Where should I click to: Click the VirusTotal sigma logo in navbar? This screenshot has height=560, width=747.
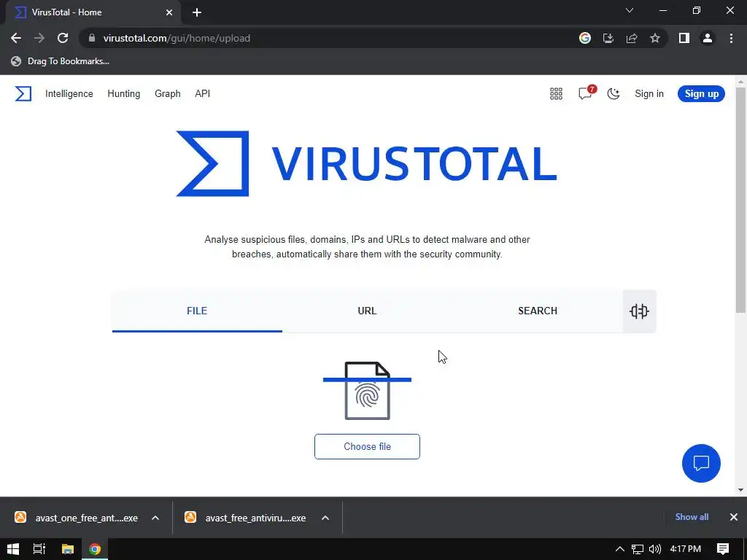(23, 94)
